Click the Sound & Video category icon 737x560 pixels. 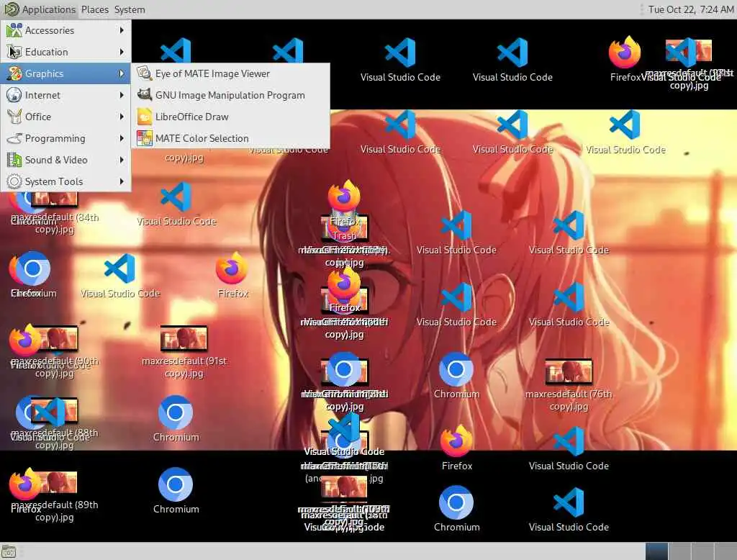tap(14, 160)
